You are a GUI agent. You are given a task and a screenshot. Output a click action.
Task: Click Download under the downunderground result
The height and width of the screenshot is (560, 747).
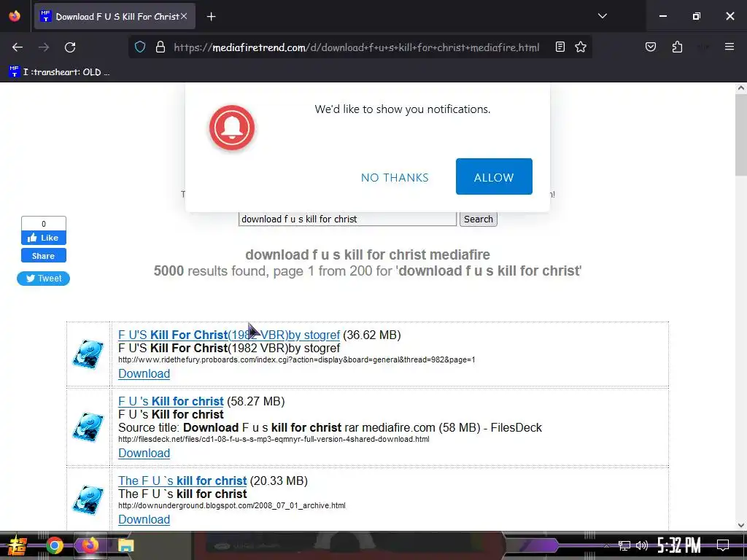point(144,519)
